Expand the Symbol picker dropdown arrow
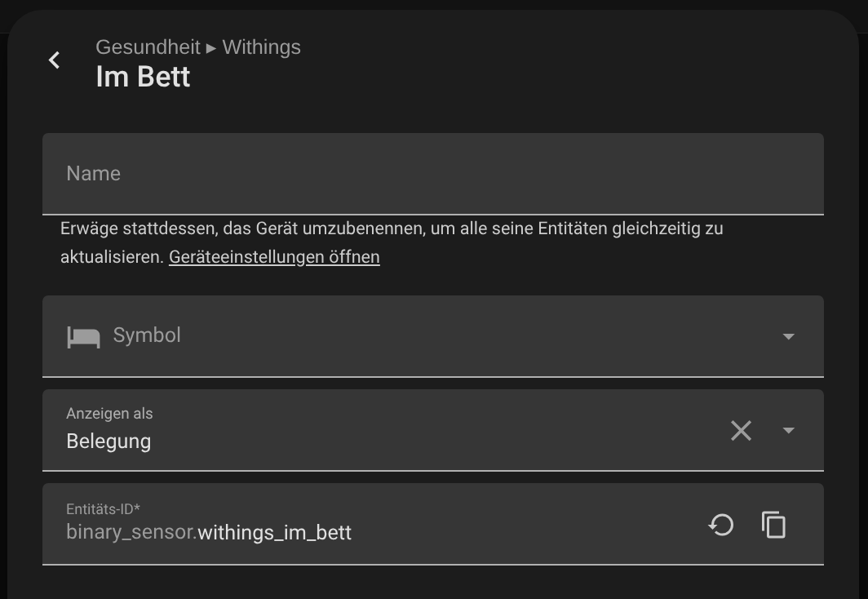The height and width of the screenshot is (599, 868). tap(788, 336)
